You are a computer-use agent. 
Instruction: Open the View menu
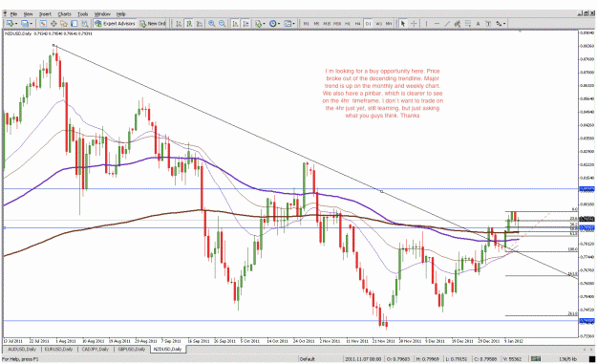(x=28, y=14)
